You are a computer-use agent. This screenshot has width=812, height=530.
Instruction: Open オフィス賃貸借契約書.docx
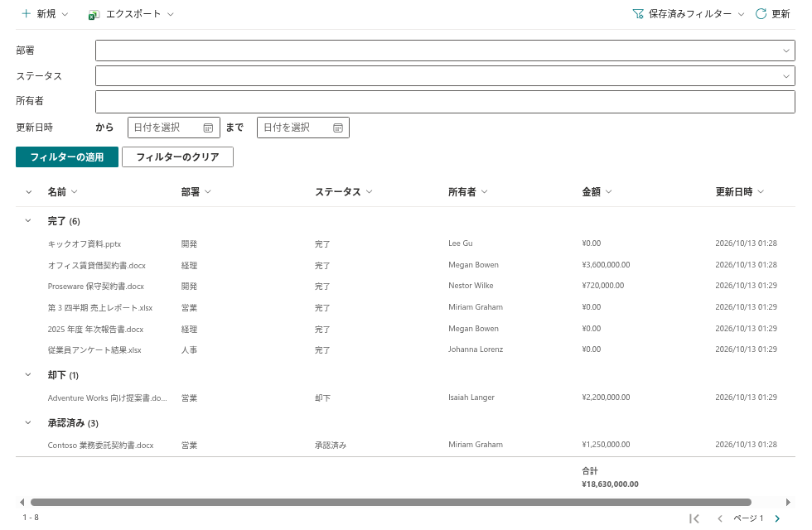[97, 266]
